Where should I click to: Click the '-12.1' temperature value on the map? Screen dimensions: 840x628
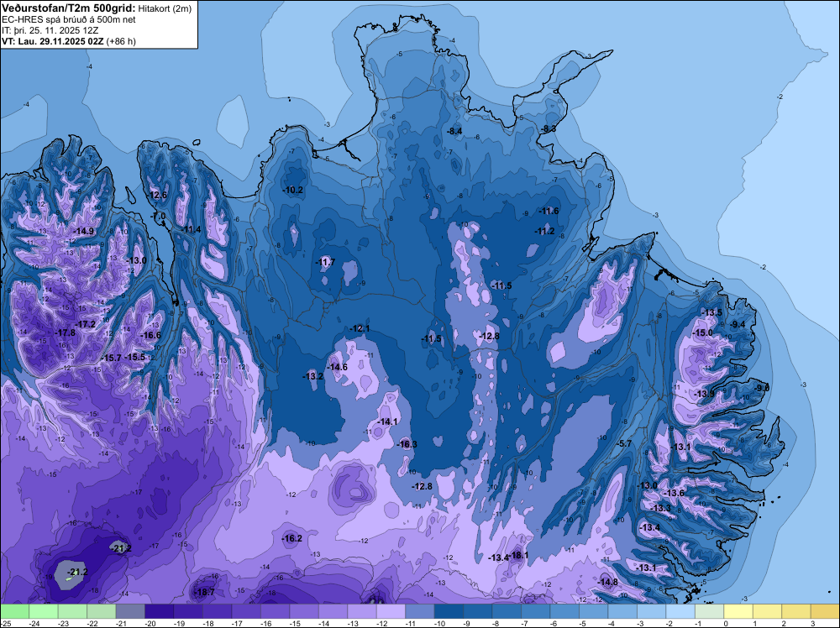point(360,328)
